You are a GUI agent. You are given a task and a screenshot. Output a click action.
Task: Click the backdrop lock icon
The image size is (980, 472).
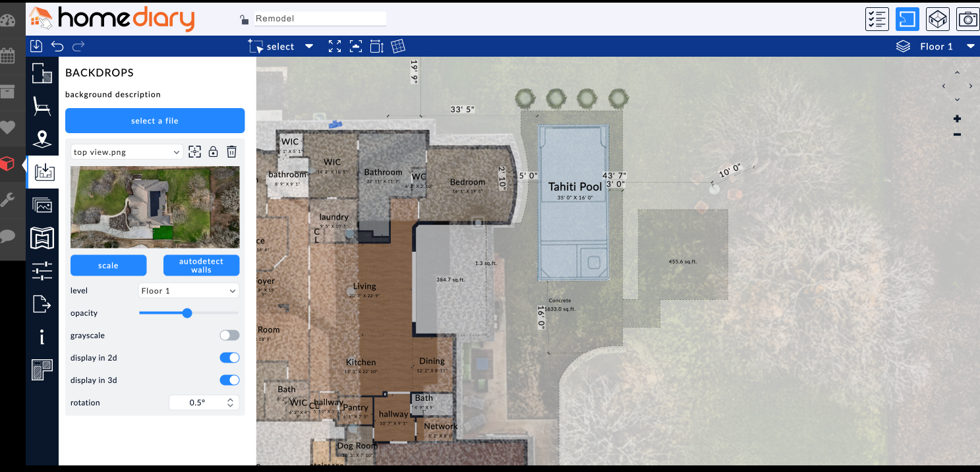(213, 152)
